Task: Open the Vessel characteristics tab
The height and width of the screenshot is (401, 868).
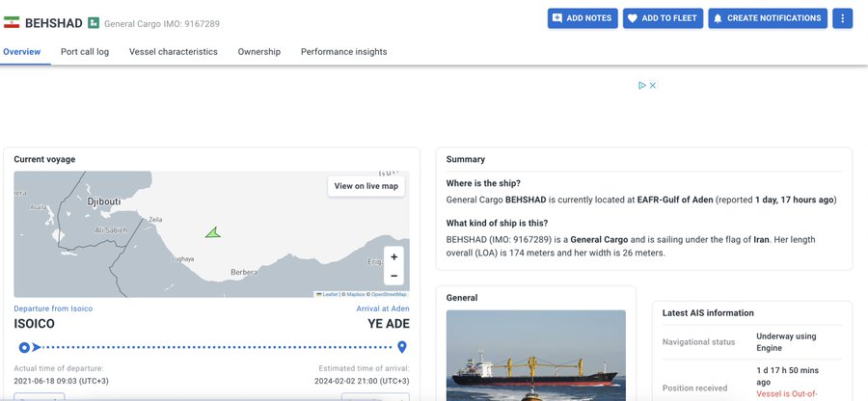Action: click(174, 52)
